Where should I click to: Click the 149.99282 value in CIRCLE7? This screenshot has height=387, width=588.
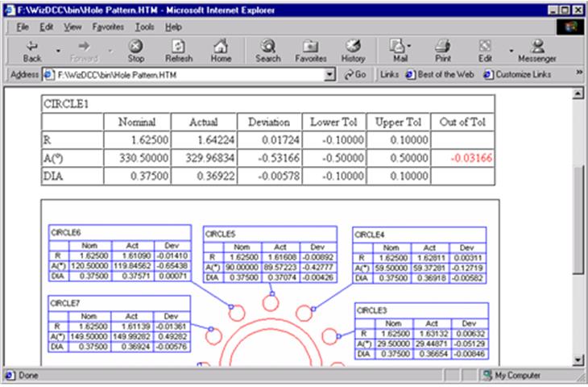[x=131, y=337]
